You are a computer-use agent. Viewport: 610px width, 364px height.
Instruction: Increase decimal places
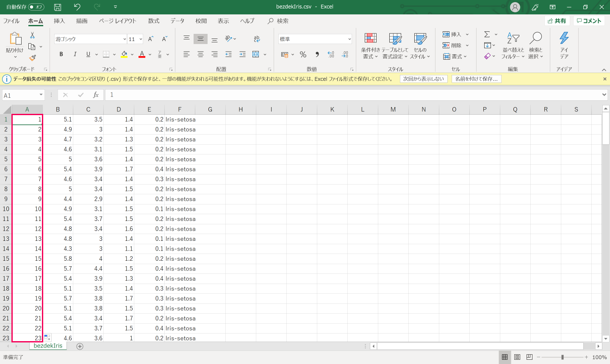(331, 54)
